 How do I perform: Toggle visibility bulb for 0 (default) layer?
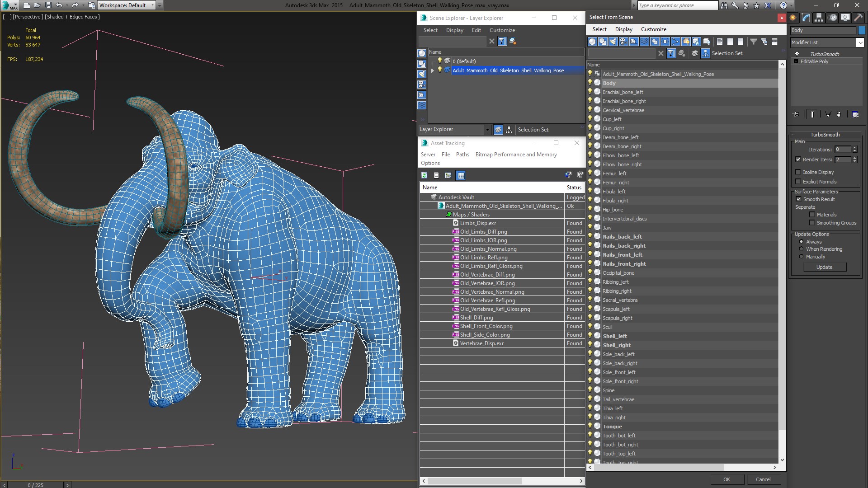439,61
